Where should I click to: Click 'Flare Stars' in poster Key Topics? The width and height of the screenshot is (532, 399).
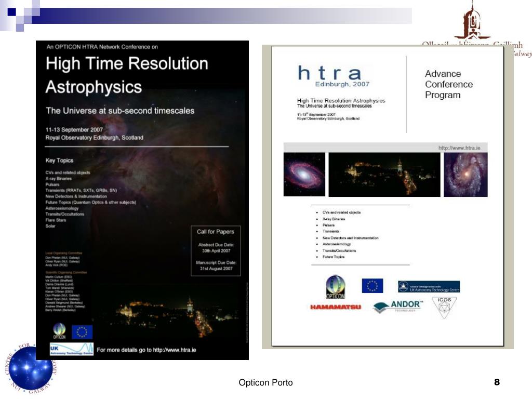pos(56,220)
